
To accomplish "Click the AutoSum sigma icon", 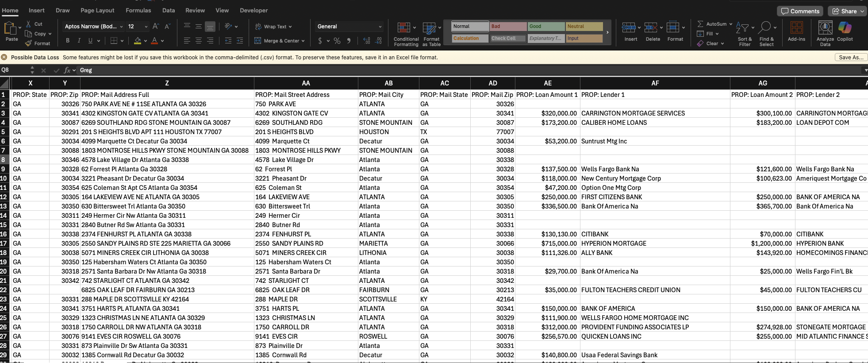I will coord(700,24).
